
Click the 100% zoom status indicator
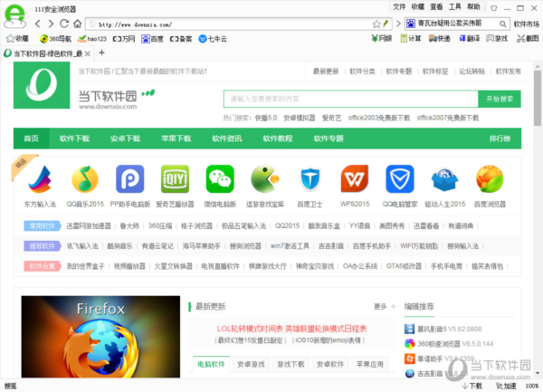(x=532, y=386)
